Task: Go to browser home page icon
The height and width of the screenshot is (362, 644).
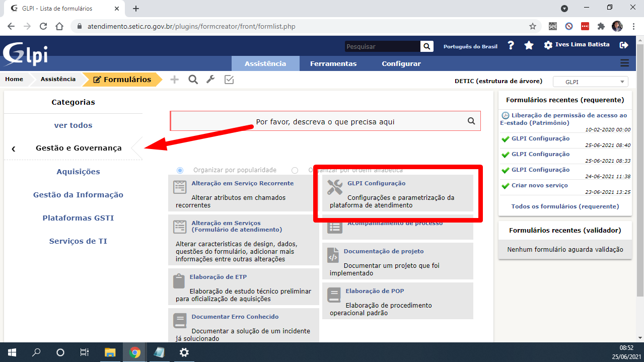Action: coord(59,26)
